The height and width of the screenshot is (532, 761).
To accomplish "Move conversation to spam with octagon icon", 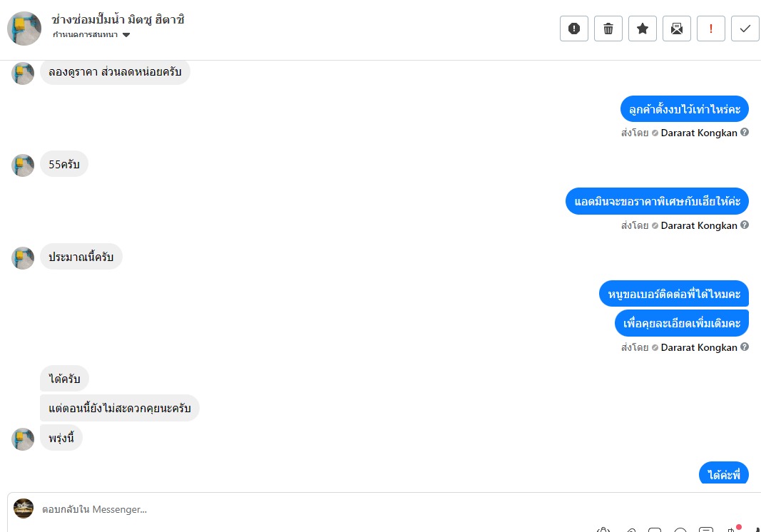I will tap(573, 29).
